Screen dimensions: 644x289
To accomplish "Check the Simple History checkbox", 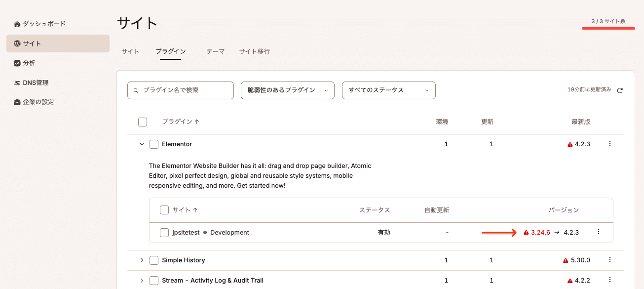I will (154, 260).
